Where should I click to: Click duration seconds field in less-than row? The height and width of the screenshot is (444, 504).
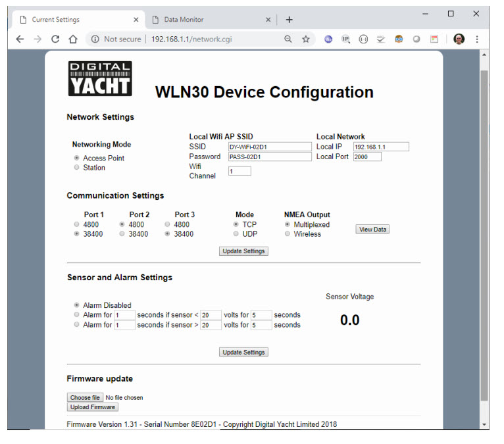pos(262,315)
